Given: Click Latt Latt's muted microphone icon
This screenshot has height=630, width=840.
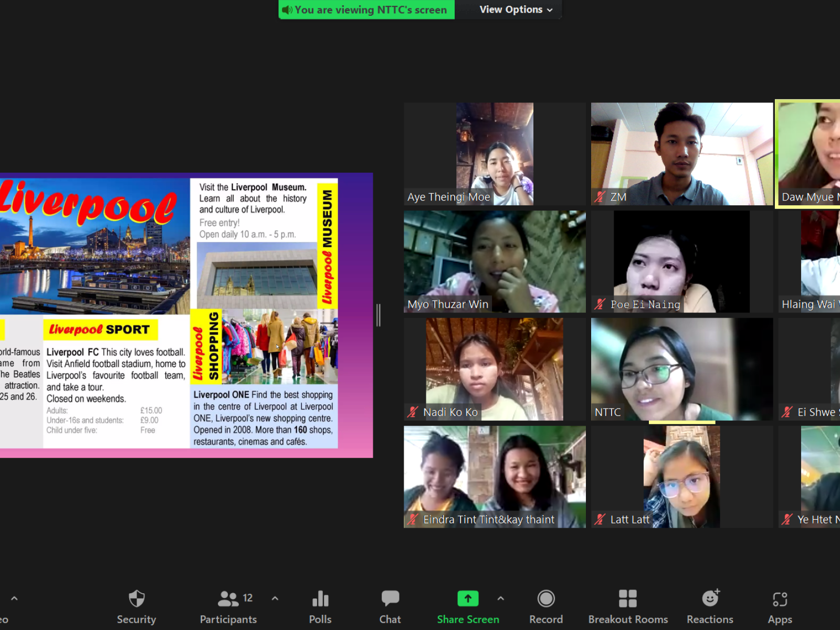Looking at the screenshot, I should tap(600, 520).
